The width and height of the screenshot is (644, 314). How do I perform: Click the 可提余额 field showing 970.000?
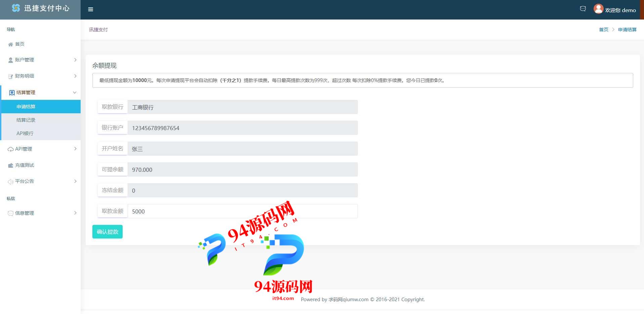tap(243, 169)
